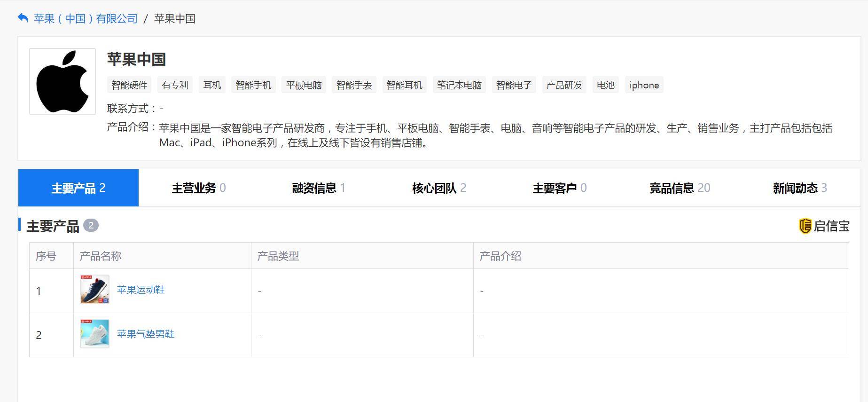Viewport: 868px width, 402px height.
Task: Click the Apple logo image
Action: tap(63, 81)
